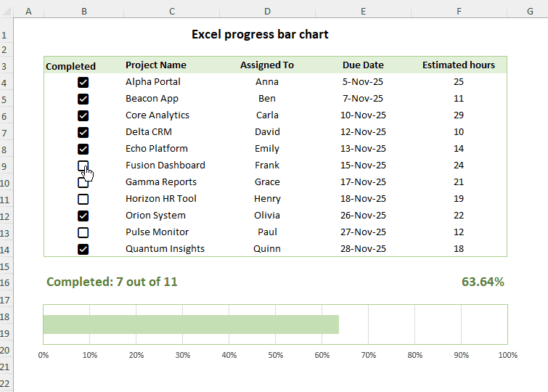Viewport: 548px width, 392px height.
Task: Click the 50% axis label
Action: tap(275, 355)
